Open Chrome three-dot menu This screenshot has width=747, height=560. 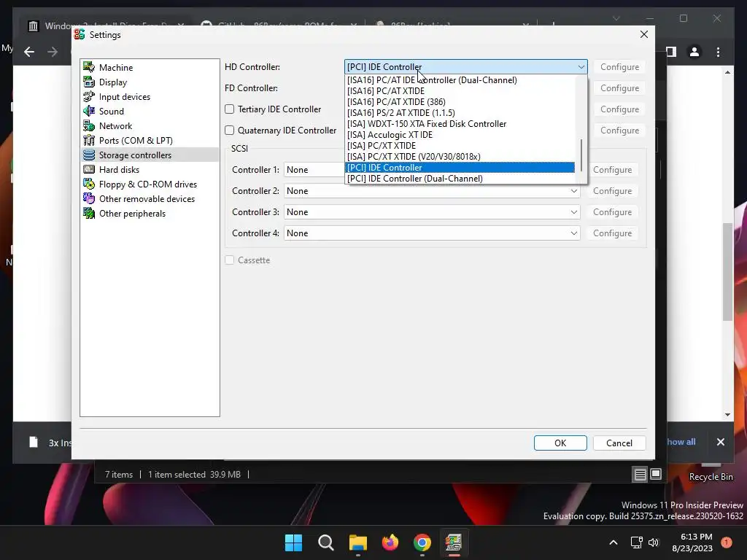(719, 52)
